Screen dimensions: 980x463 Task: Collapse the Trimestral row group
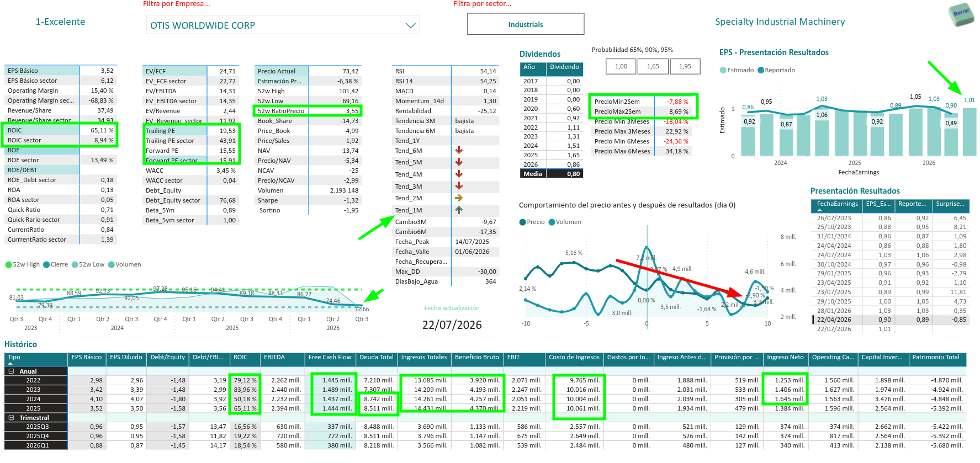(11, 418)
